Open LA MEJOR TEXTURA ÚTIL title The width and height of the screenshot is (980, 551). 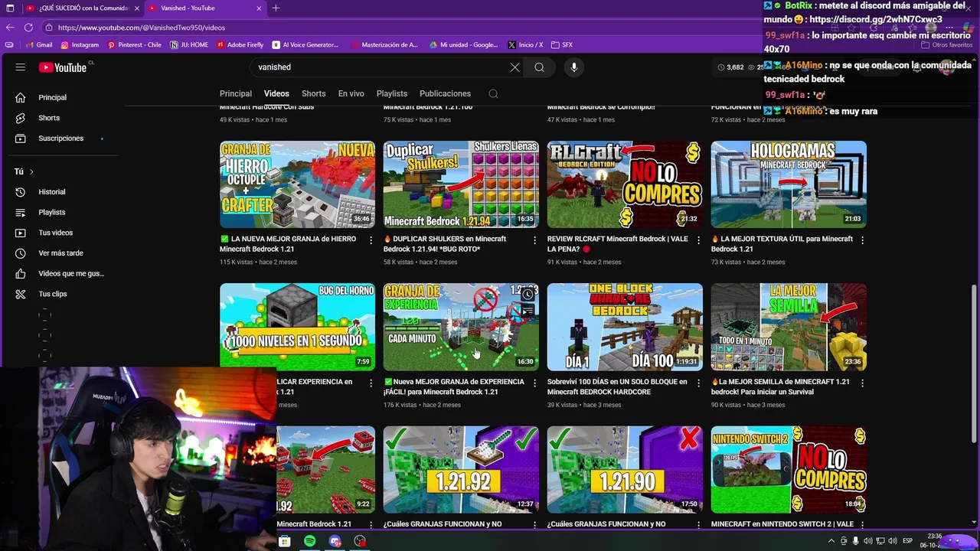pos(782,244)
